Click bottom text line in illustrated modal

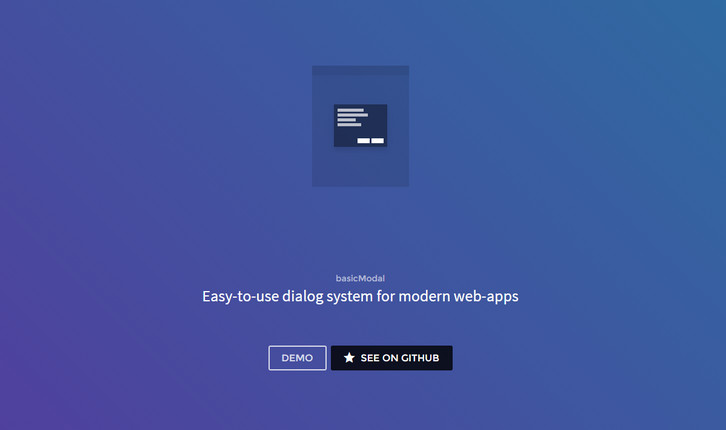point(349,125)
